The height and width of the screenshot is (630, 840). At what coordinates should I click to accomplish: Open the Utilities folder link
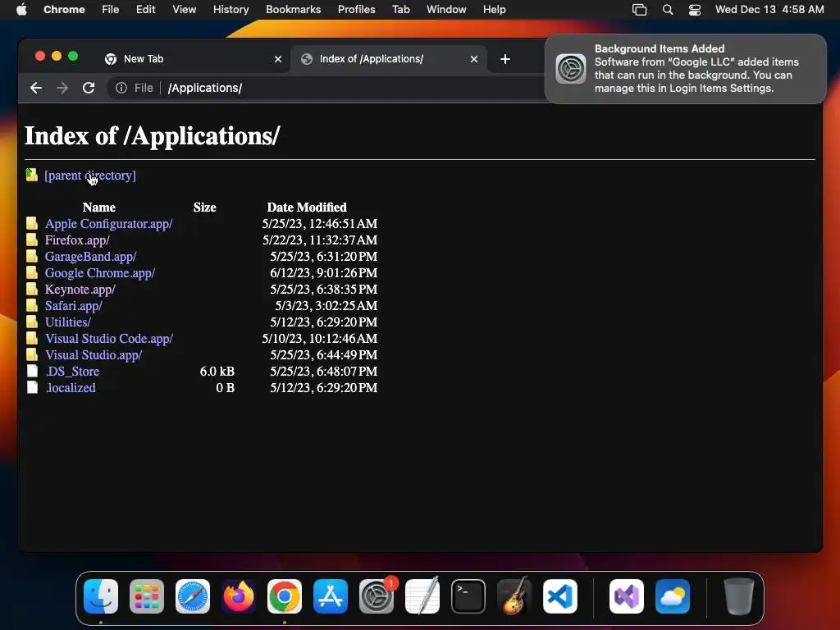coord(67,322)
